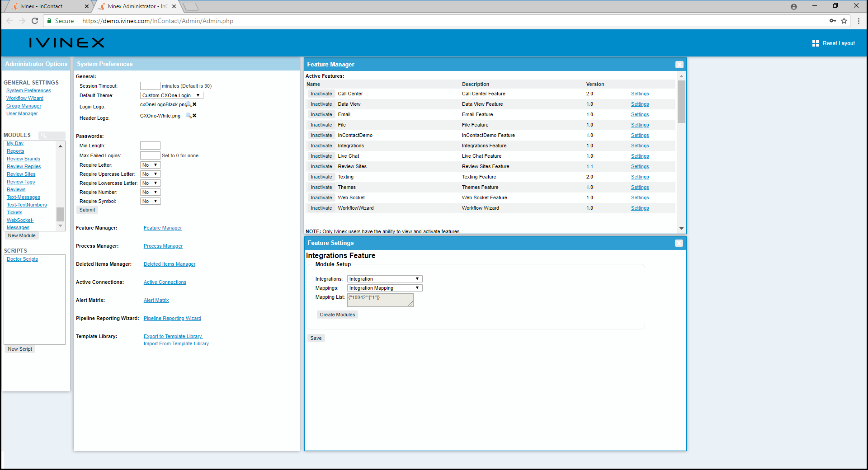Open the Process Manager link
868x470 pixels.
pos(163,246)
